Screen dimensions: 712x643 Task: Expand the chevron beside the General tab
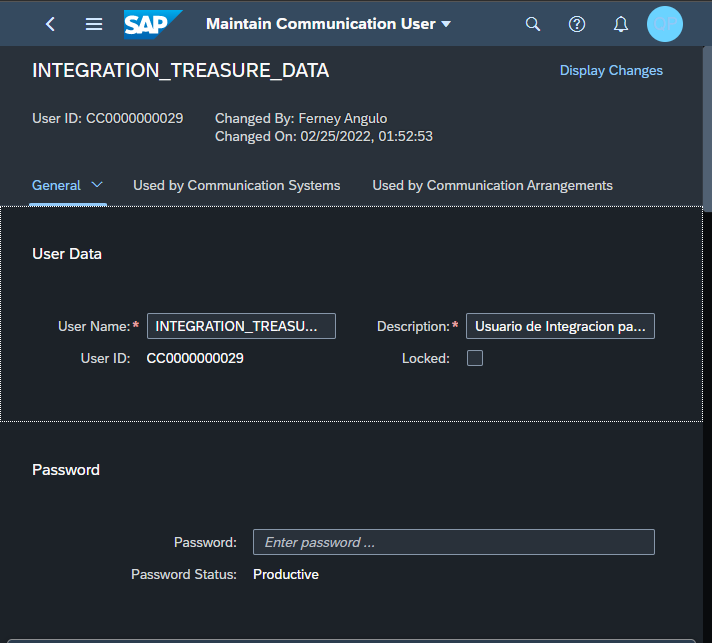(97, 185)
